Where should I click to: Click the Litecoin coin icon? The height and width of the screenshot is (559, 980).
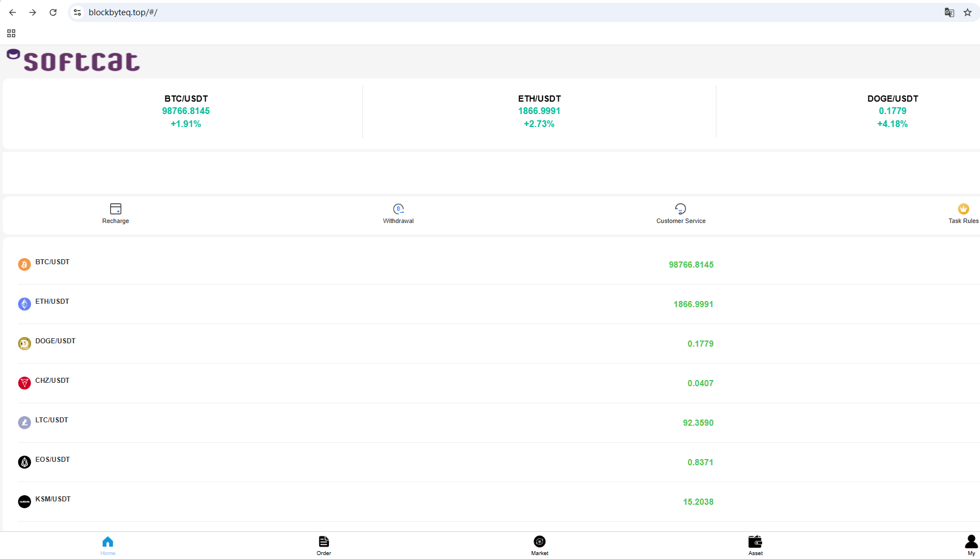point(24,422)
